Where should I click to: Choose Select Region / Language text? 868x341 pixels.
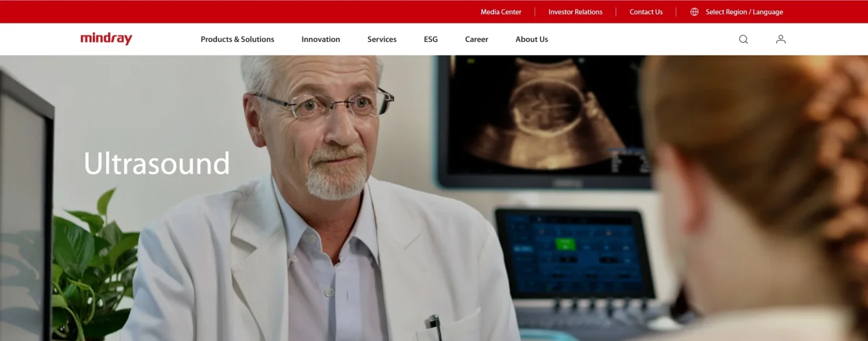pyautogui.click(x=744, y=12)
